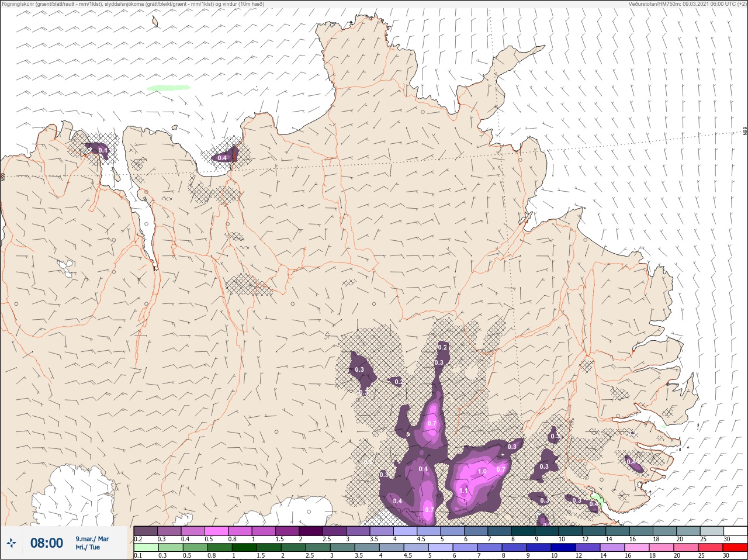Select the 30 red swatch in the lower legend row
Screen dimensions: 748x560
tap(735, 548)
